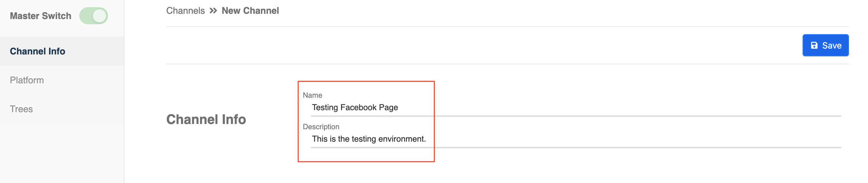Click the floppy disk icon on Save
The height and width of the screenshot is (183, 868).
(x=814, y=45)
